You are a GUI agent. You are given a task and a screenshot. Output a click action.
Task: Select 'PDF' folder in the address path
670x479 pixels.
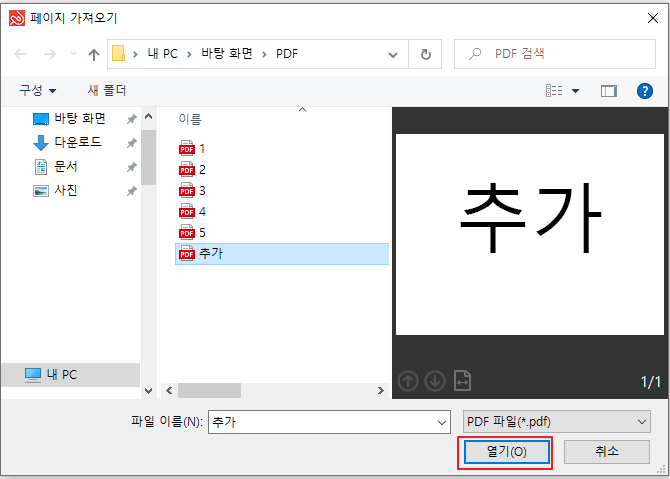[x=287, y=54]
